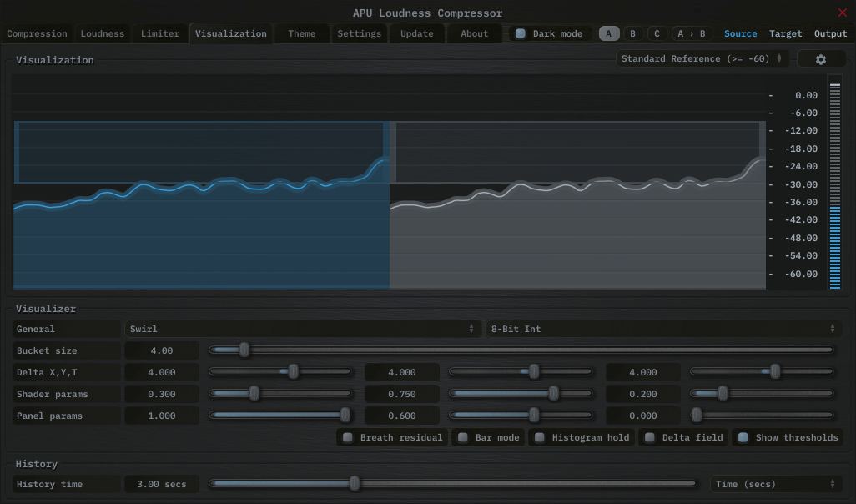Open the Swirl visualizer dropdown

(302, 329)
